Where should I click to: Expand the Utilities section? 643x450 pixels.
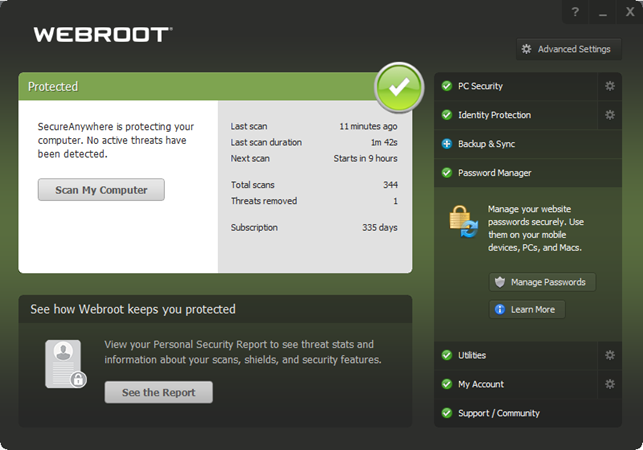pos(516,355)
